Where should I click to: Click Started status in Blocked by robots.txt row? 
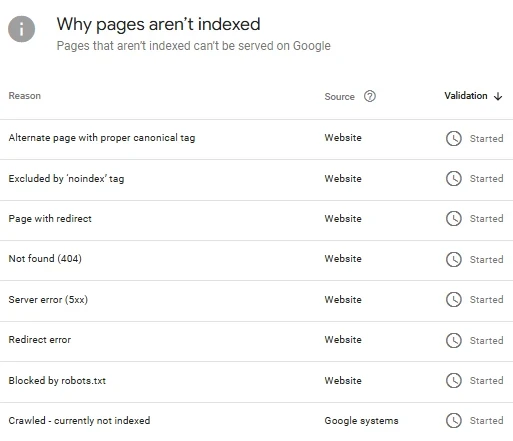pyautogui.click(x=486, y=381)
